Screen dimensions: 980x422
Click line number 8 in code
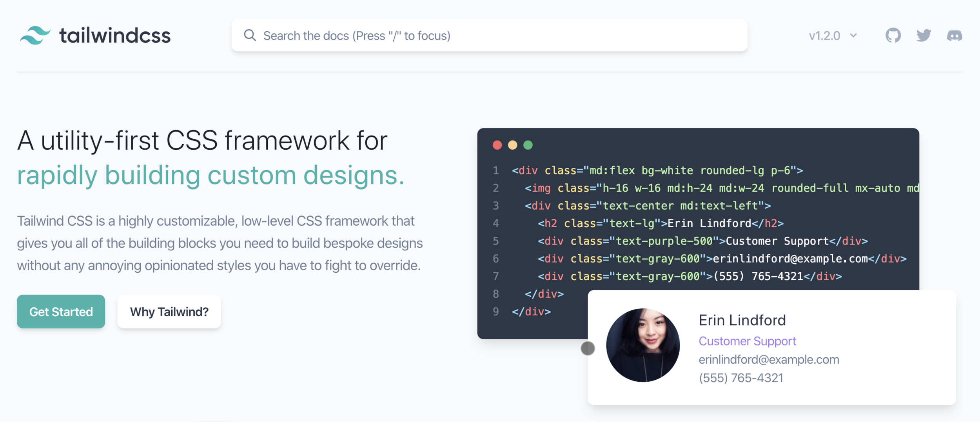[x=496, y=294]
